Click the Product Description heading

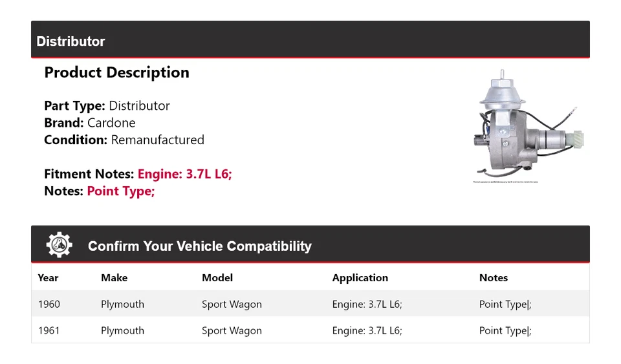coord(116,72)
